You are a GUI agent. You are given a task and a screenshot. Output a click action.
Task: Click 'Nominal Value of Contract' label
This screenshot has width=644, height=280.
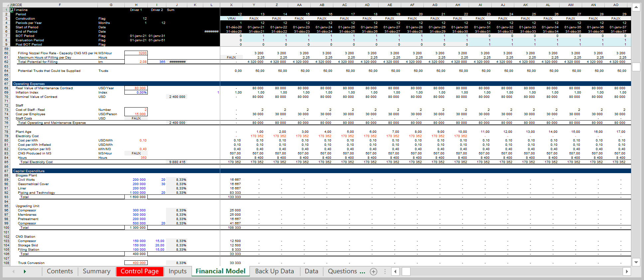36,97
